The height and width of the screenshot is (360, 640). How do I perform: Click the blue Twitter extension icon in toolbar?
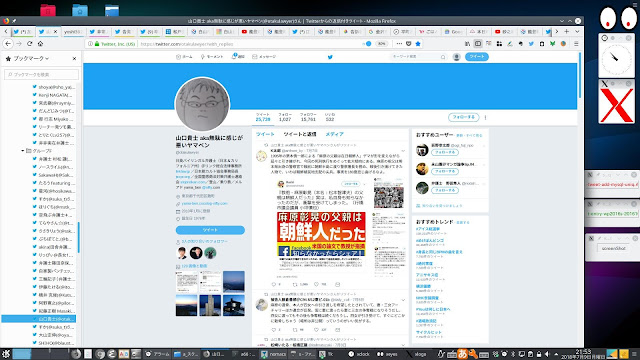point(531,44)
